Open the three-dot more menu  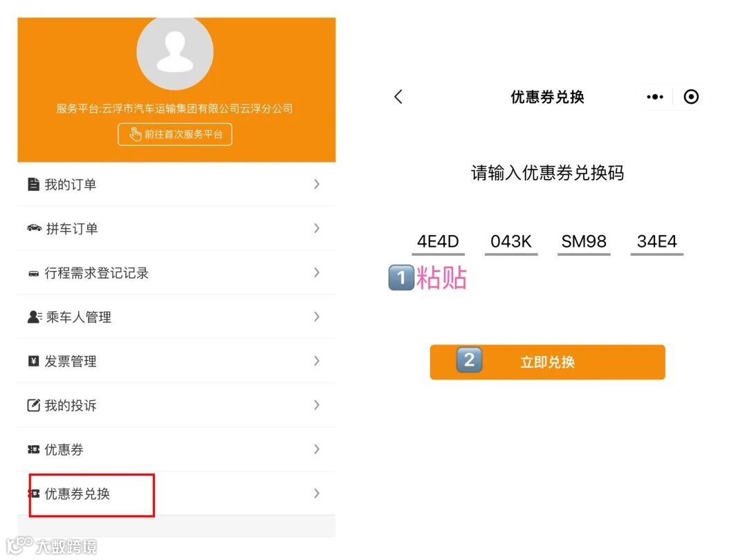pyautogui.click(x=654, y=97)
